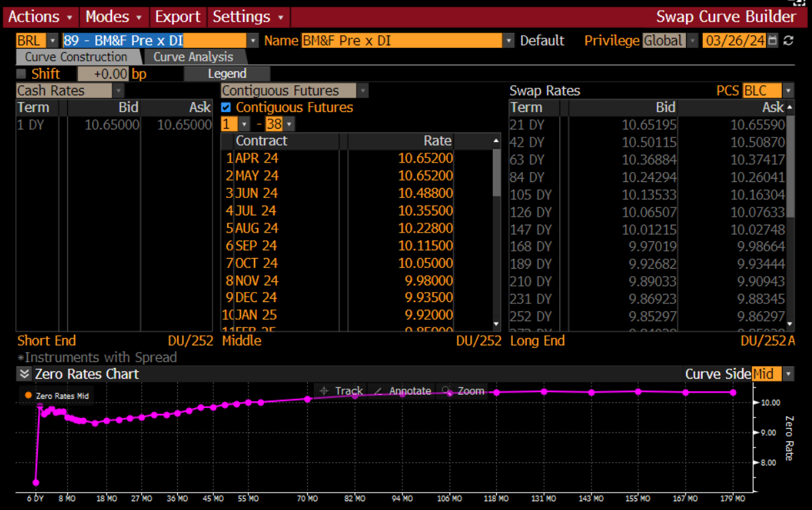Uncheck the Contiguous Futures checkbox
Image resolution: width=812 pixels, height=510 pixels.
pyautogui.click(x=226, y=107)
